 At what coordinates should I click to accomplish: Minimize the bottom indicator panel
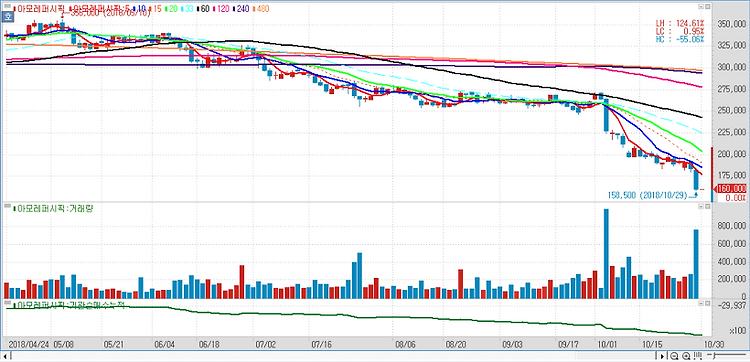click(x=700, y=303)
